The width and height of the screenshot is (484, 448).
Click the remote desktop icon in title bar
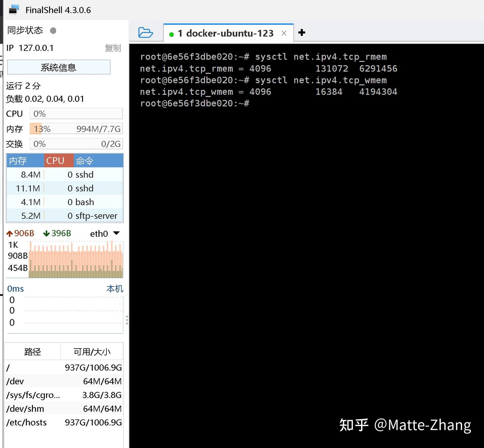[13, 10]
